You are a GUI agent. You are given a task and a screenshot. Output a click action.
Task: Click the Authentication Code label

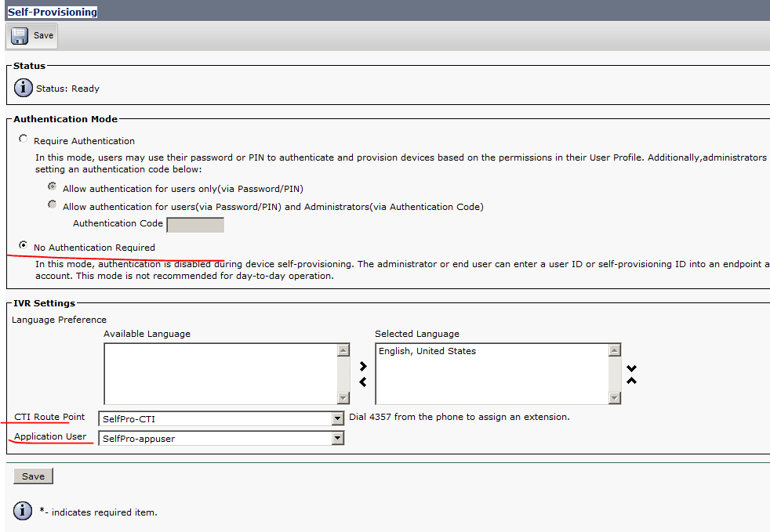(118, 223)
